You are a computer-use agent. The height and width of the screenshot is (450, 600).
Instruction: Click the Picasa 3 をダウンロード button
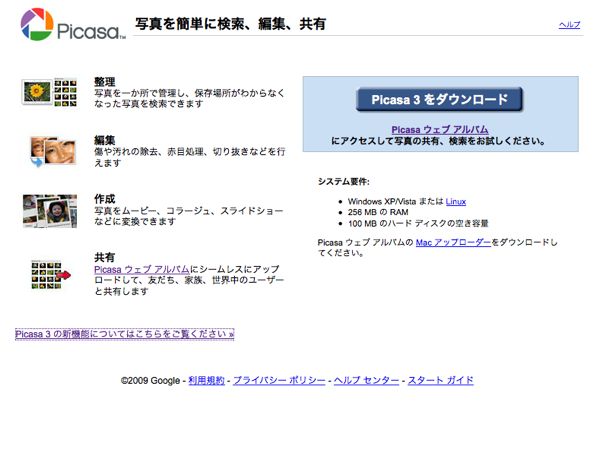[x=439, y=99]
